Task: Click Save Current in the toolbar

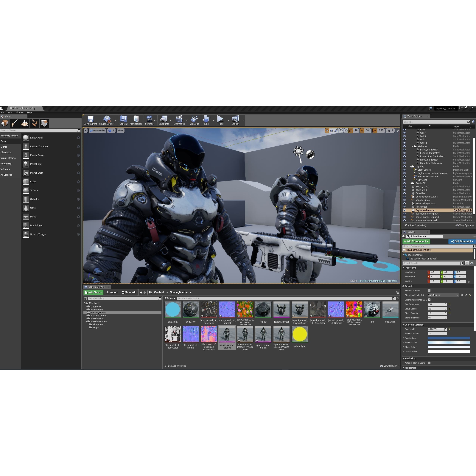Action: tap(90, 120)
